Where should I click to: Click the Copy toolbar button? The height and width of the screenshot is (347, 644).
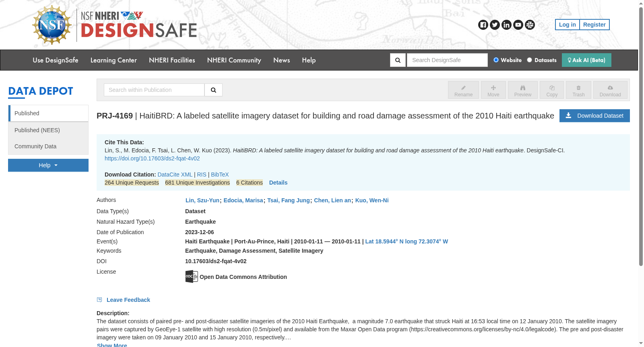[552, 90]
